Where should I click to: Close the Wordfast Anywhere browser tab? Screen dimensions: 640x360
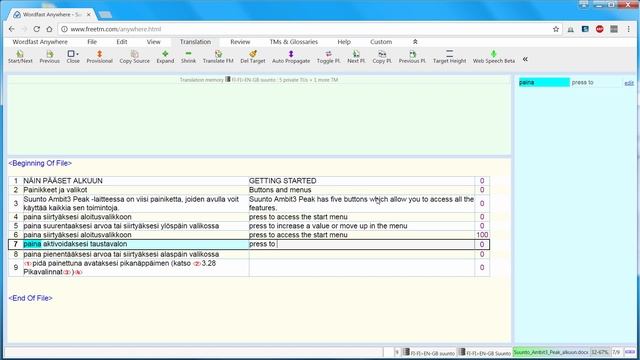point(89,14)
